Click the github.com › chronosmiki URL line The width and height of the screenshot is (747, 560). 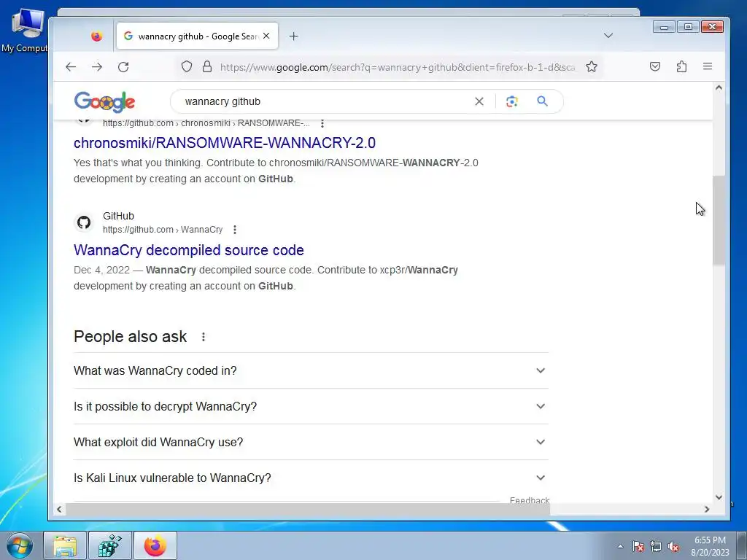pos(206,123)
